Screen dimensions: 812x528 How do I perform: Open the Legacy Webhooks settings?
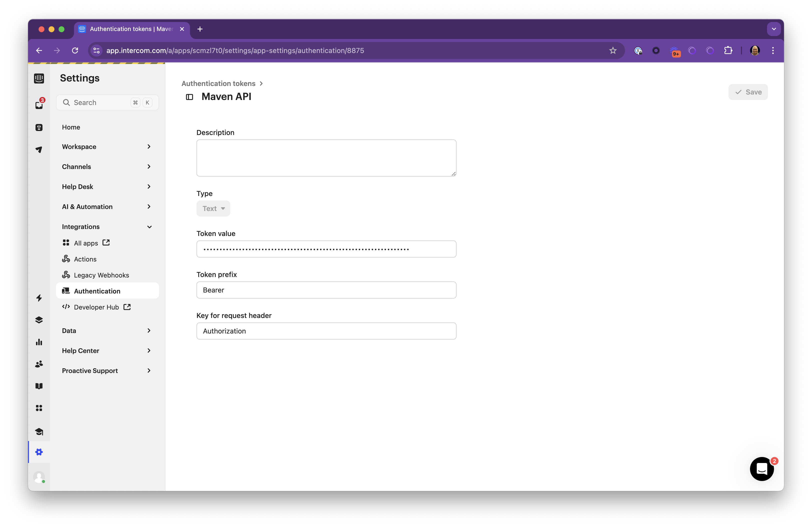pos(101,275)
